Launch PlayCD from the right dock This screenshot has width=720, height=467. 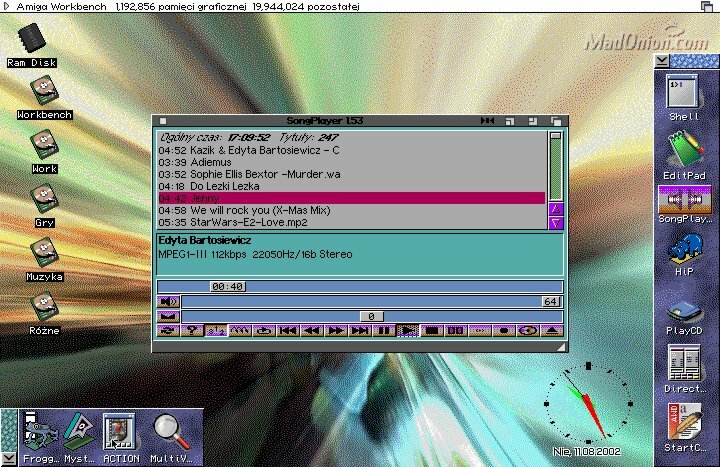(x=684, y=317)
